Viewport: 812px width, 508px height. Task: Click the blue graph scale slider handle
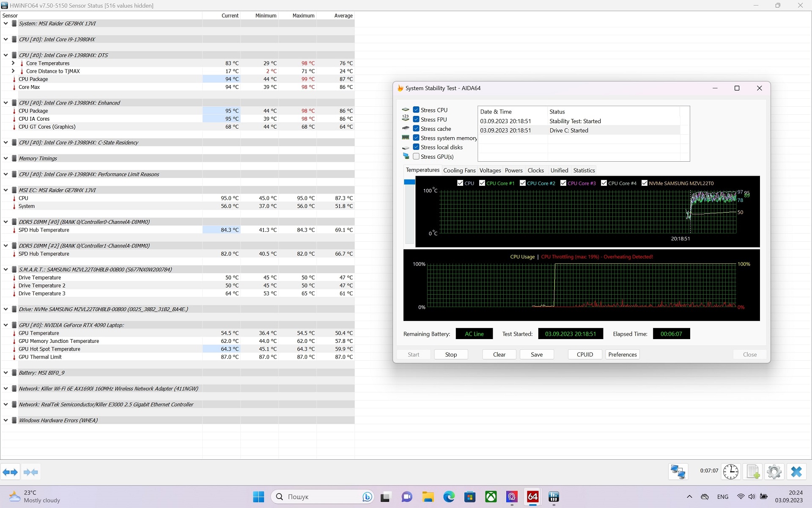(409, 182)
